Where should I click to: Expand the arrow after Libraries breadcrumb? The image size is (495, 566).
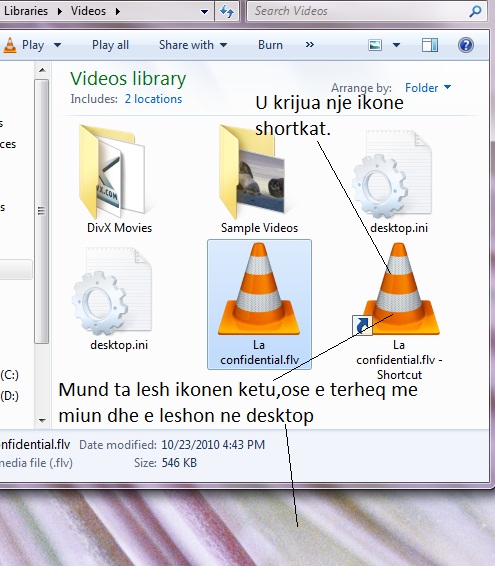60,12
